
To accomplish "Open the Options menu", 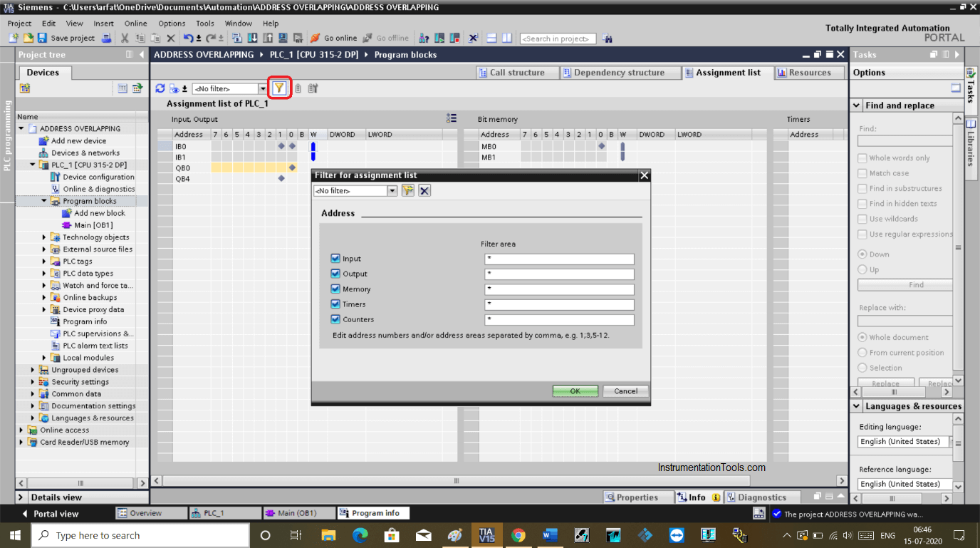I will pos(172,24).
